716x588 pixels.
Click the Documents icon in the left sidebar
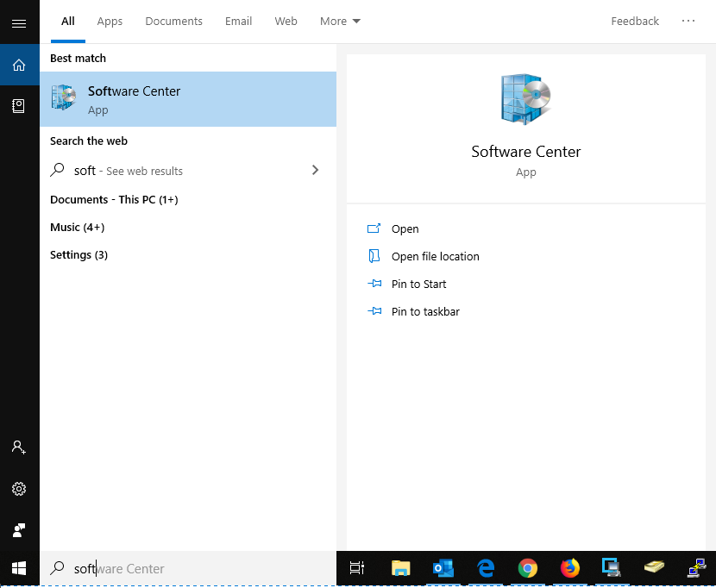pos(19,106)
